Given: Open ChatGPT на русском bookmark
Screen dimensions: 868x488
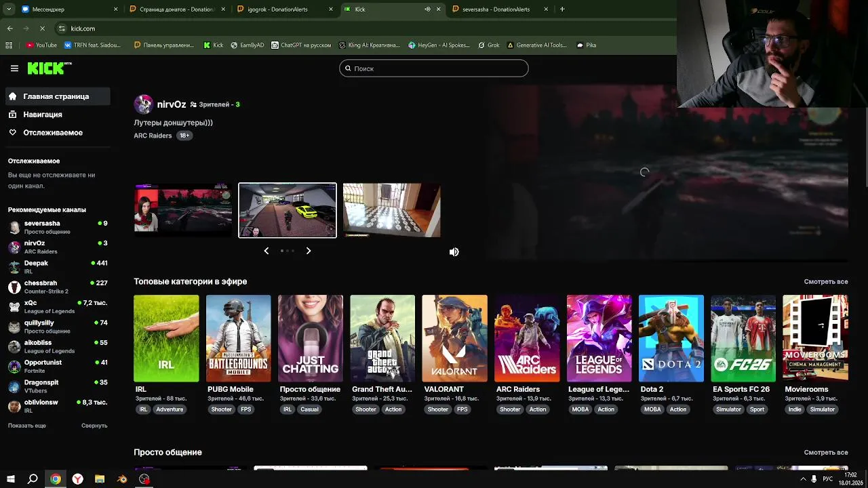Looking at the screenshot, I should point(301,45).
